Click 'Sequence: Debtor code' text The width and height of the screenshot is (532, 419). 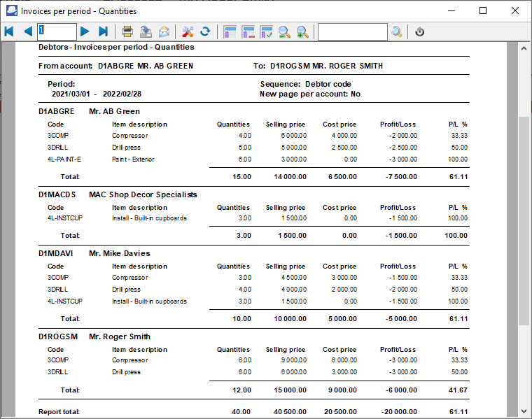[x=306, y=84]
